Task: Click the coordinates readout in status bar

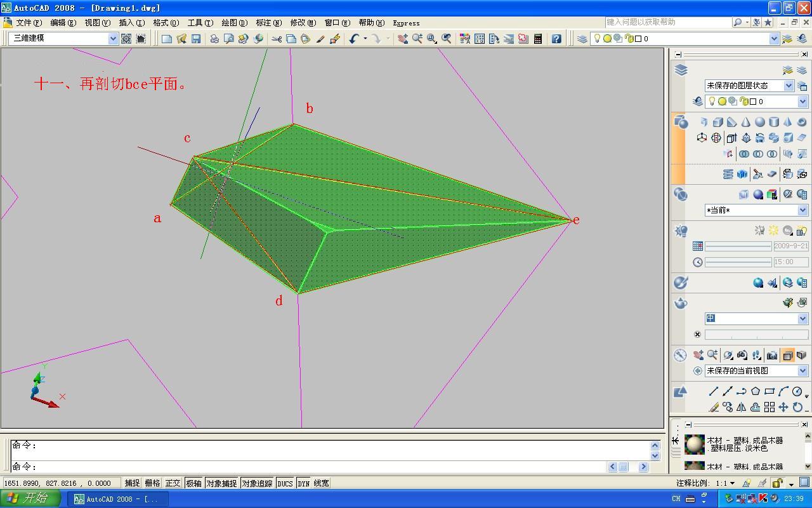Action: click(x=61, y=483)
